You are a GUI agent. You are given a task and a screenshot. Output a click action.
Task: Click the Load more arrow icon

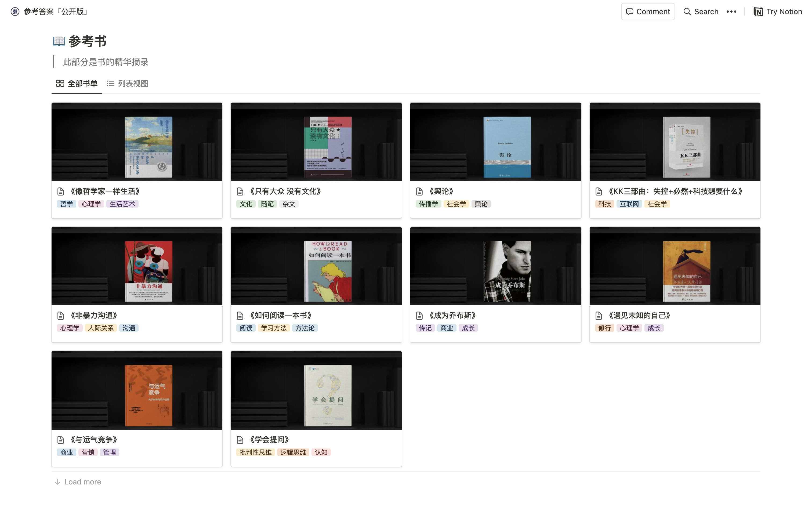click(58, 482)
